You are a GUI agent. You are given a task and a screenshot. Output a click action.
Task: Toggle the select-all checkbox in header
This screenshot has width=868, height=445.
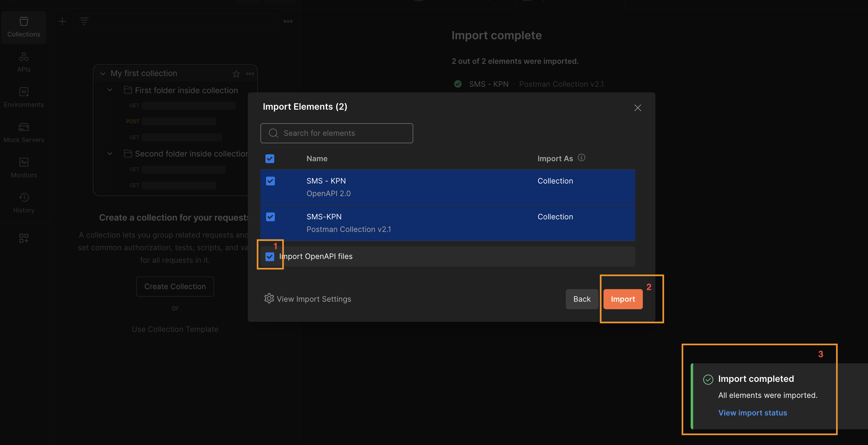pyautogui.click(x=270, y=158)
